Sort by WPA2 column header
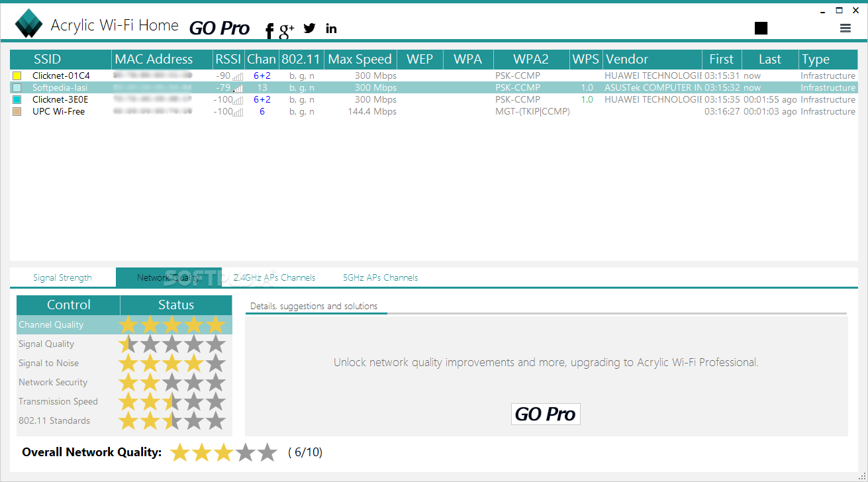 point(532,59)
